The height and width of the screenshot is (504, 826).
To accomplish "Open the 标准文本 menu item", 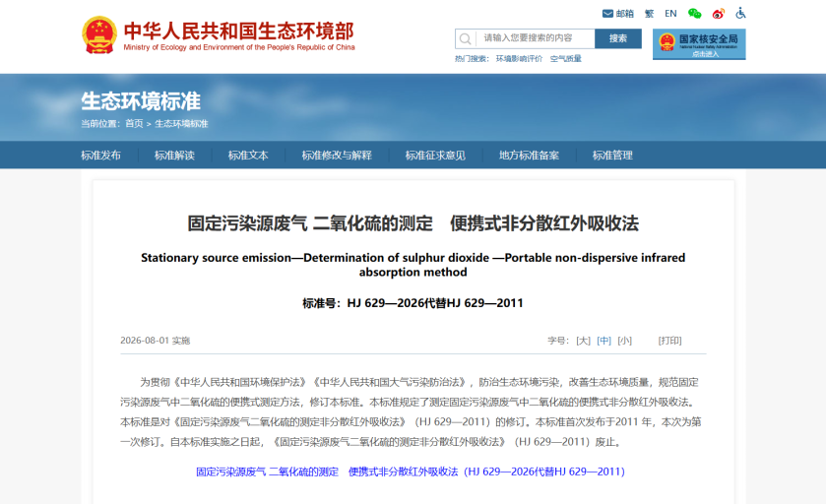I will point(248,156).
